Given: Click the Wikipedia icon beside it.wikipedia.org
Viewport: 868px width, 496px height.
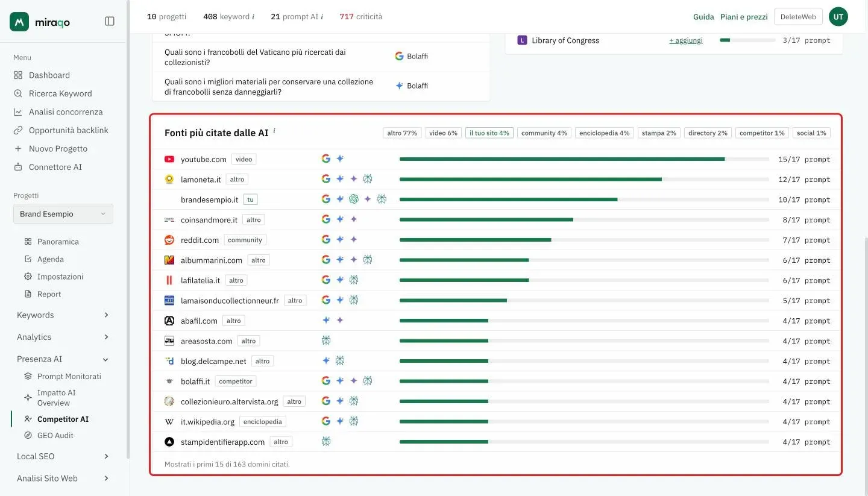Looking at the screenshot, I should (169, 422).
